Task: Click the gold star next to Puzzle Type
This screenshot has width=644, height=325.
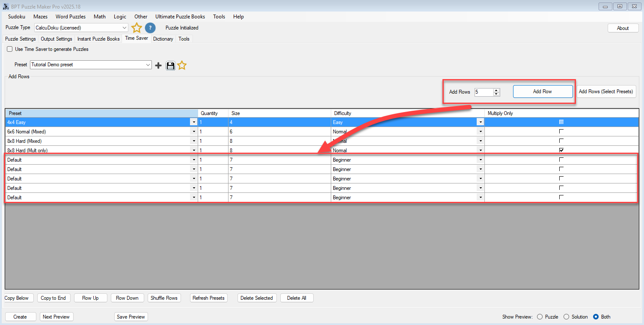Action: click(137, 28)
